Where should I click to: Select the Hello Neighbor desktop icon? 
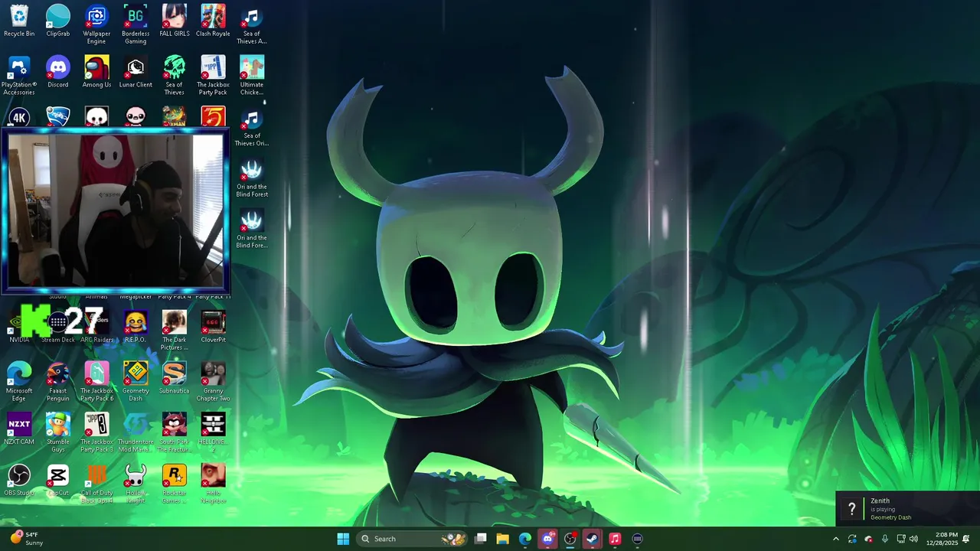pyautogui.click(x=213, y=483)
